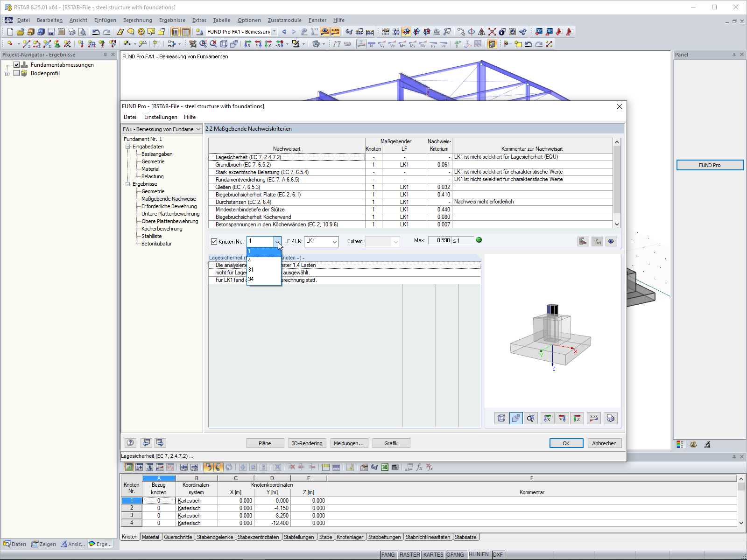
Task: Go to previous FUND Pro input window
Action: point(147,443)
